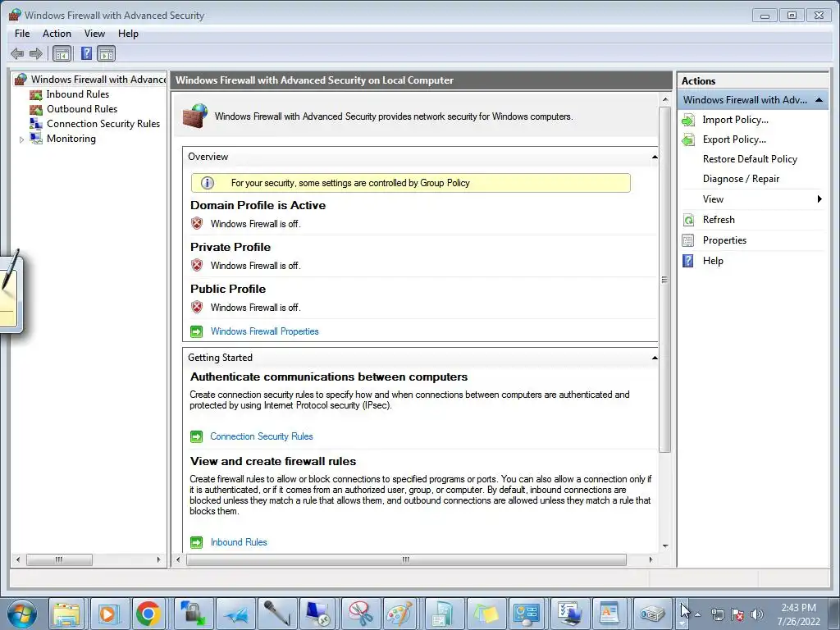Click the green arrow beside Connection Security Rules link
Viewport: 840px width, 630px height.
click(x=197, y=436)
